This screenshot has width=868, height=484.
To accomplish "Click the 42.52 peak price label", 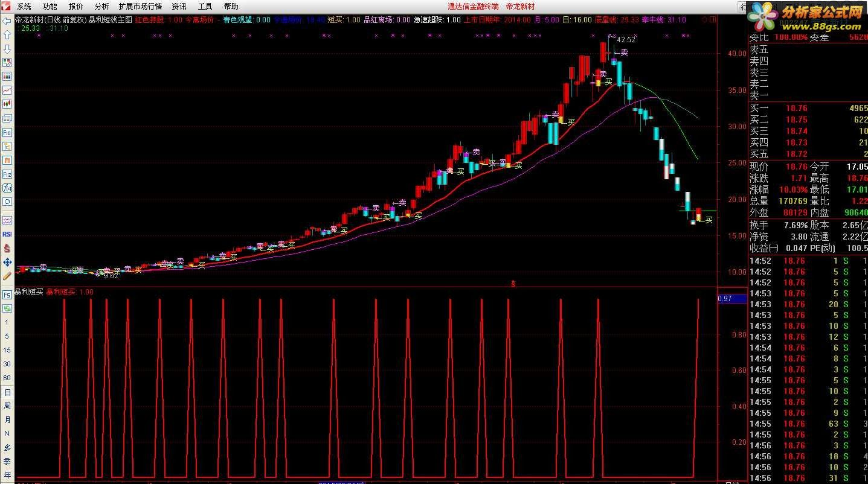I will click(x=626, y=40).
